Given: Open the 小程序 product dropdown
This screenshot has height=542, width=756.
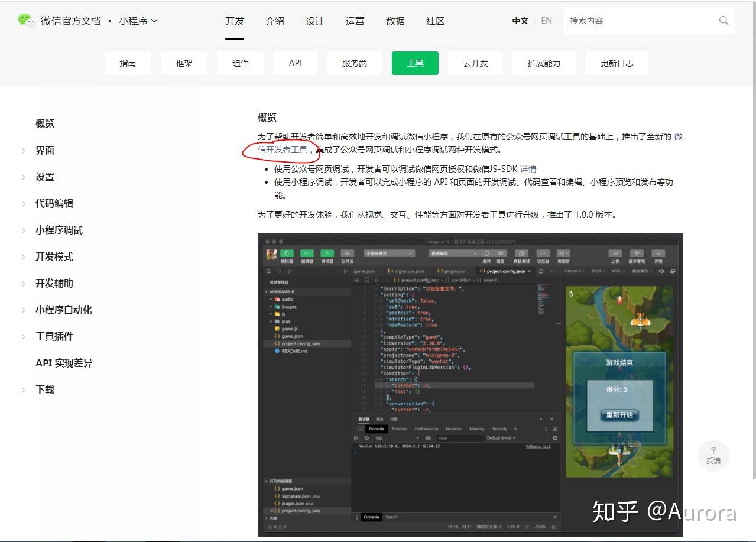Looking at the screenshot, I should coord(138,21).
